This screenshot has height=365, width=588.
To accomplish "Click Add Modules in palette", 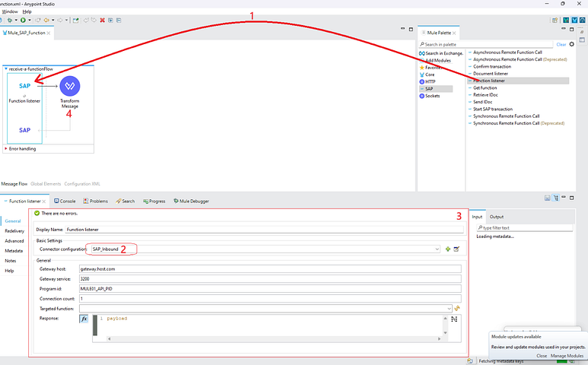I will coord(437,60).
